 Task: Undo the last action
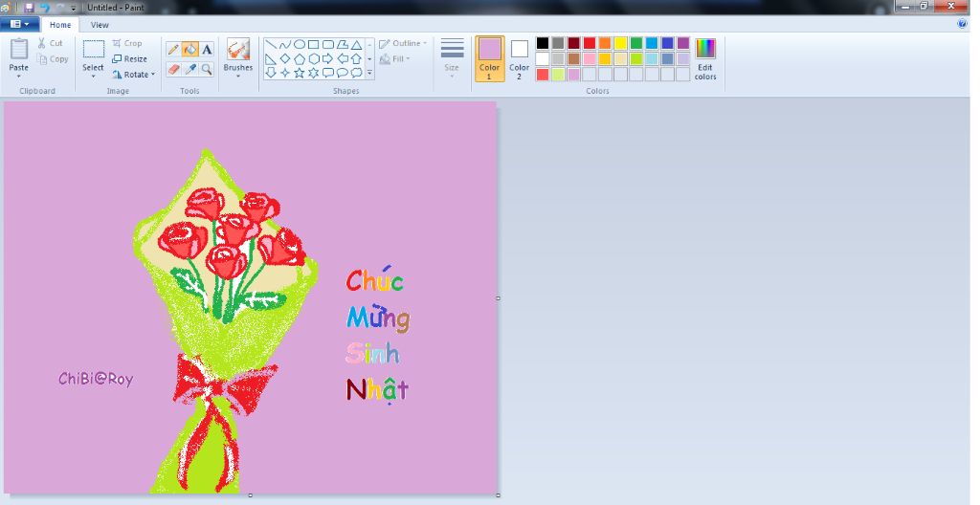click(44, 8)
